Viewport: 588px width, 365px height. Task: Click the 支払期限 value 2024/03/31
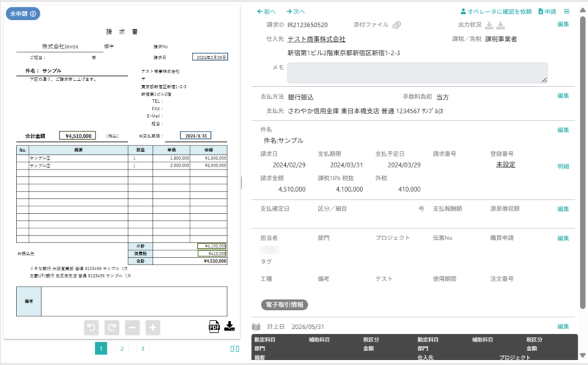pos(346,165)
